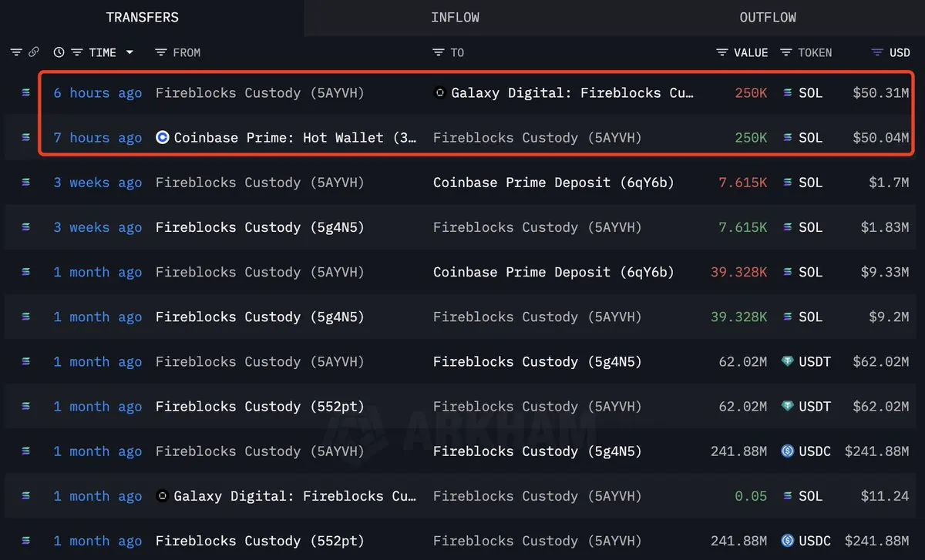Open the TOKEN column filter
This screenshot has width=925, height=560.
click(786, 52)
